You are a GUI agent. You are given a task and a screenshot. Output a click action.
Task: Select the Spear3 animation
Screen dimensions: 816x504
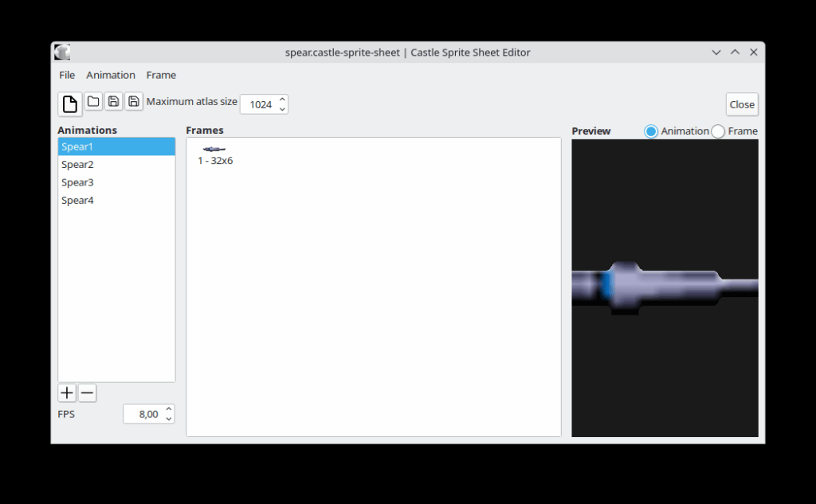(x=77, y=182)
